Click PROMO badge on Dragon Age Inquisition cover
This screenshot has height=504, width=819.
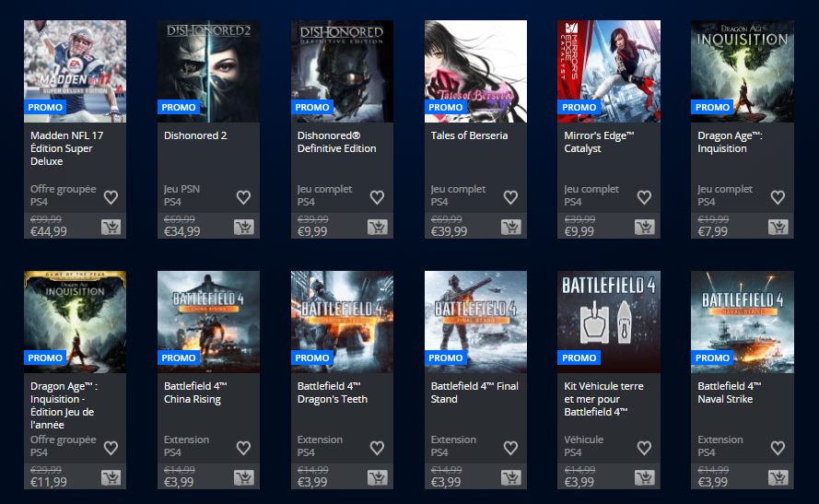[x=712, y=107]
